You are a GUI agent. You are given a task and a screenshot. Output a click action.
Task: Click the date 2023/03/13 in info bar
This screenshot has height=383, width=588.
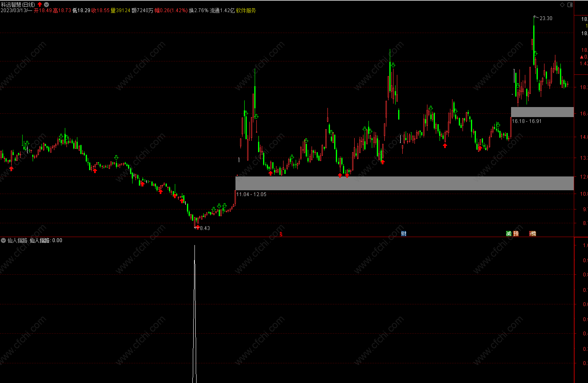click(13, 10)
